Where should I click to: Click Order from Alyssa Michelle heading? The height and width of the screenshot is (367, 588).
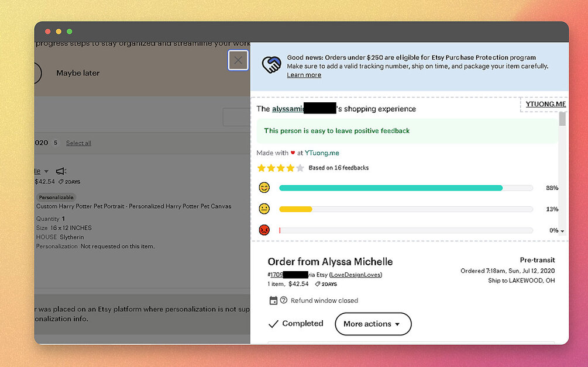tap(330, 262)
